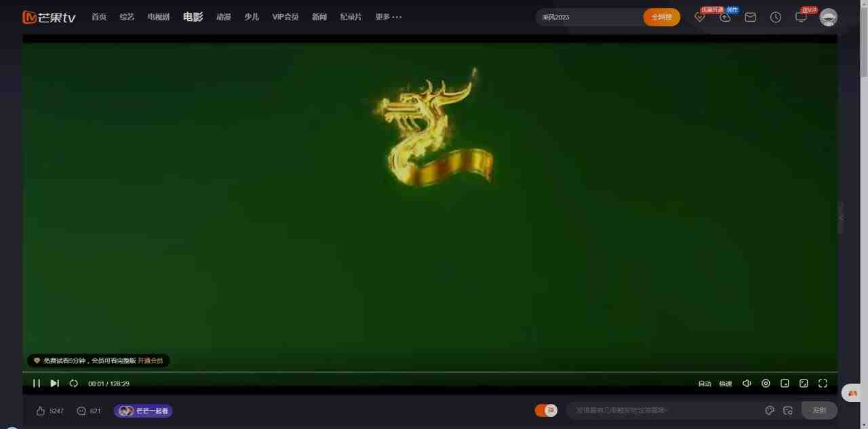The width and height of the screenshot is (868, 429).
Task: Open danmaku style palette settings
Action: pos(770,411)
